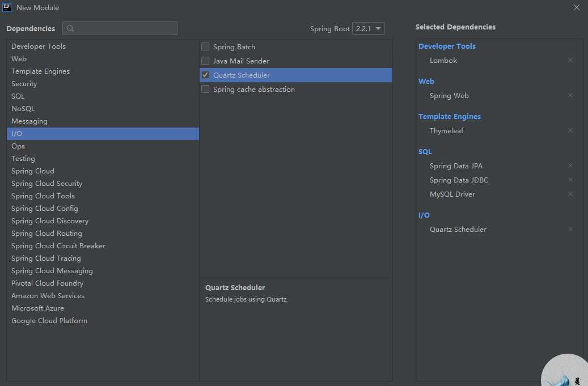Select the SQL category in the list
The image size is (588, 386).
[x=103, y=96]
